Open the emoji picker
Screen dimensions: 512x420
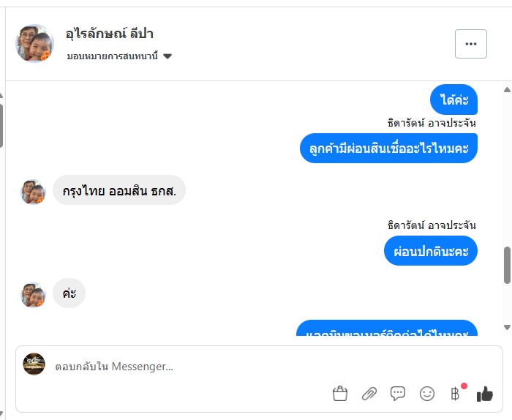[x=427, y=394]
